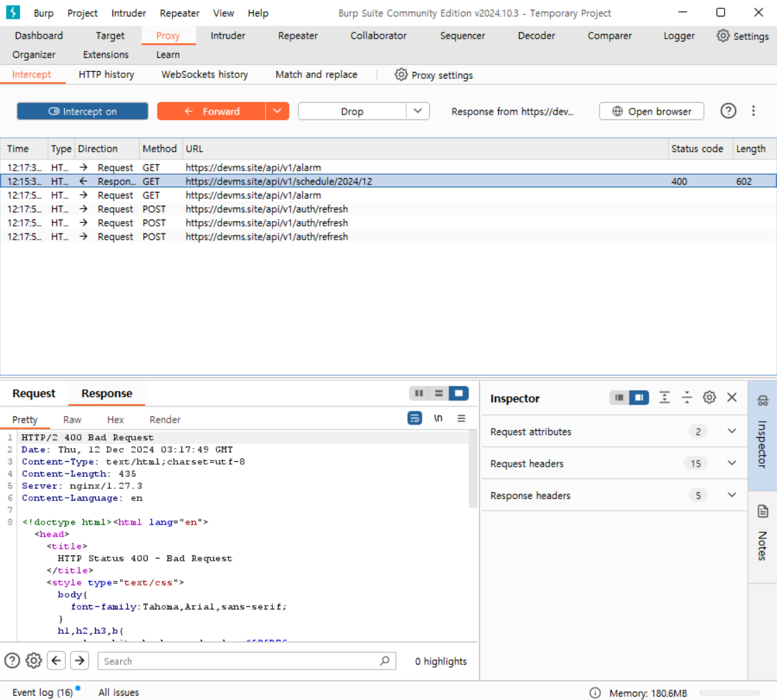Expand all Inspector sections
The height and width of the screenshot is (700, 777).
(665, 398)
